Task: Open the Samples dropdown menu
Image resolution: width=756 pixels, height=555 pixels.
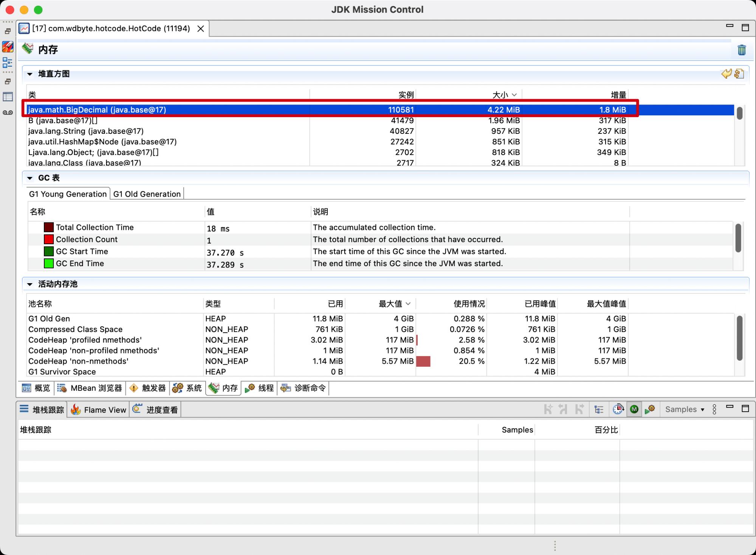Action: 685,409
